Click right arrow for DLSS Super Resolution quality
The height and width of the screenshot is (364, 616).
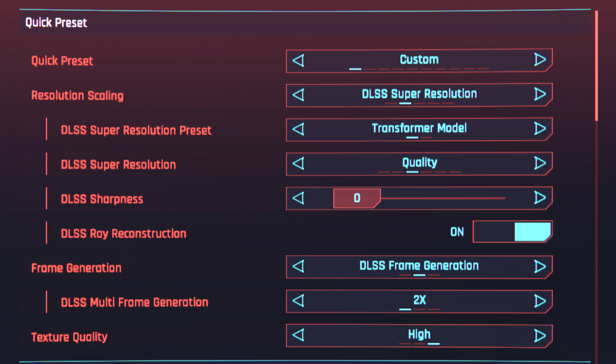(x=540, y=163)
